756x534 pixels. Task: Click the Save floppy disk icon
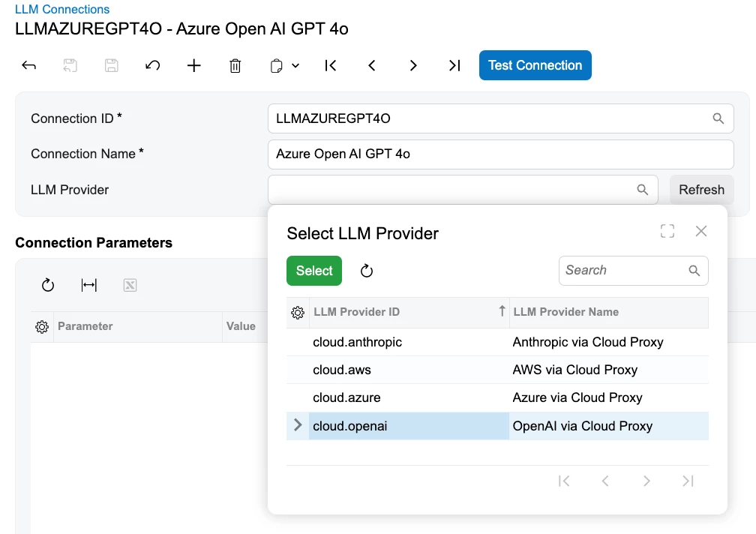pyautogui.click(x=111, y=65)
